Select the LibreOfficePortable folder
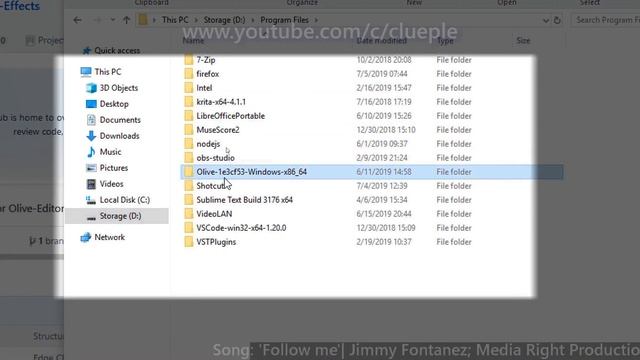This screenshot has height=360, width=640. [x=231, y=116]
